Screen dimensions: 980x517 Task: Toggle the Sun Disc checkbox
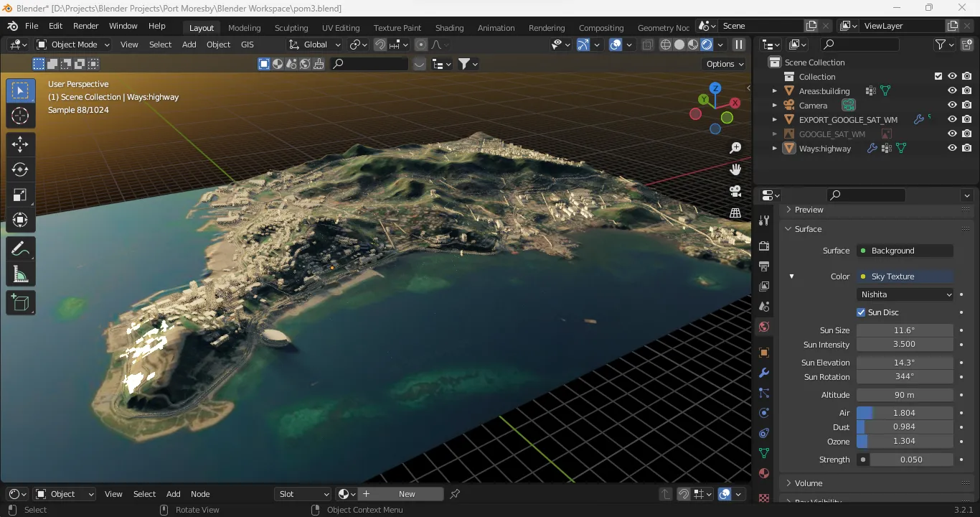[x=861, y=312]
